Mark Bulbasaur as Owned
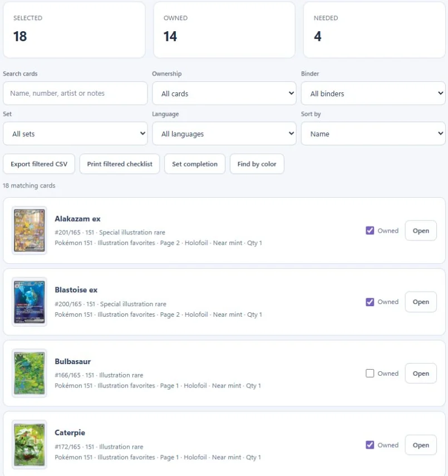The image size is (448, 476). pos(370,374)
